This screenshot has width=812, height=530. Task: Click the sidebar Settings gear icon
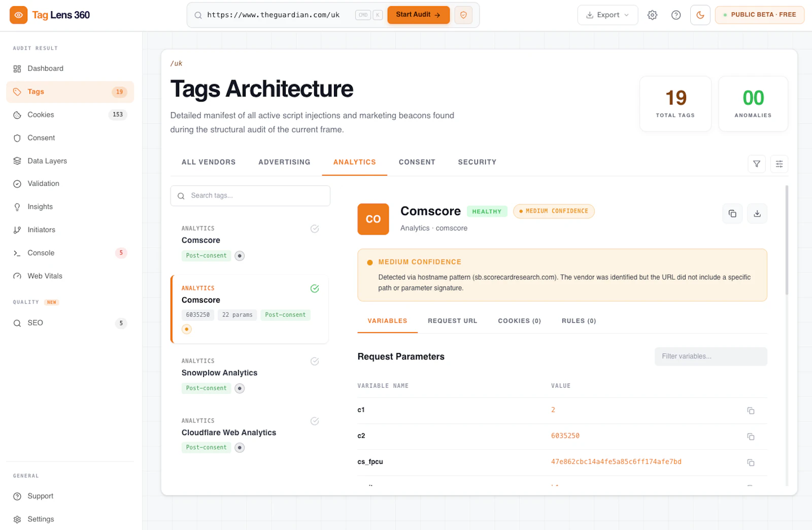(x=17, y=519)
